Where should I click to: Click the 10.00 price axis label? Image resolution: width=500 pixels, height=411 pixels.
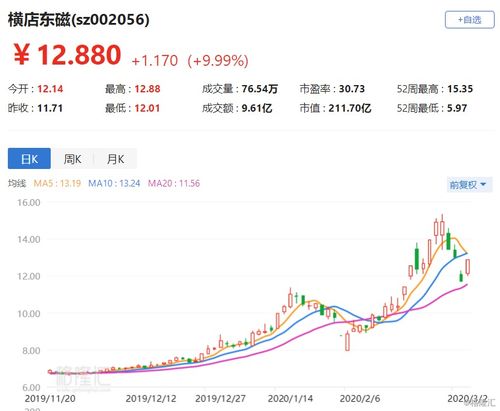tap(29, 314)
